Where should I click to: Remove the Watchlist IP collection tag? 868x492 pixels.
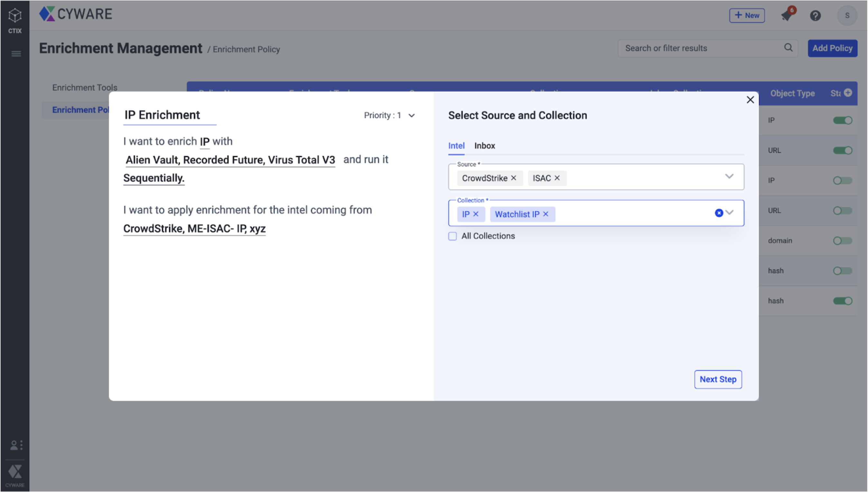[x=546, y=214]
